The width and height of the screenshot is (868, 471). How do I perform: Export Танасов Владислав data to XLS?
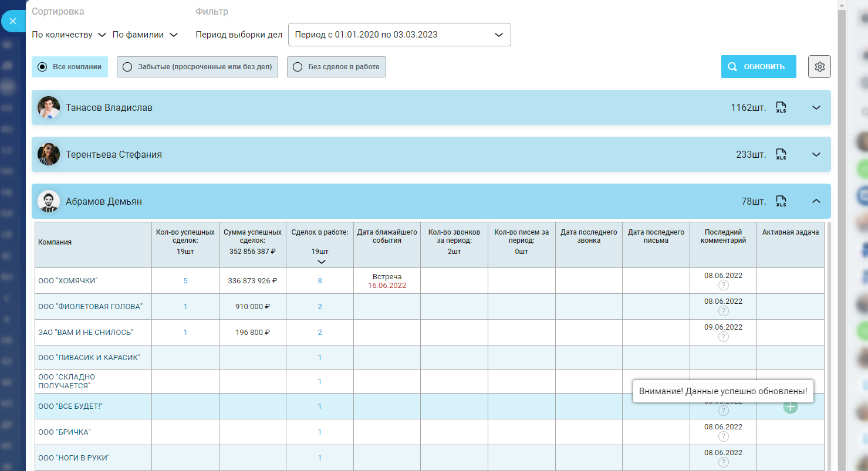(x=781, y=107)
